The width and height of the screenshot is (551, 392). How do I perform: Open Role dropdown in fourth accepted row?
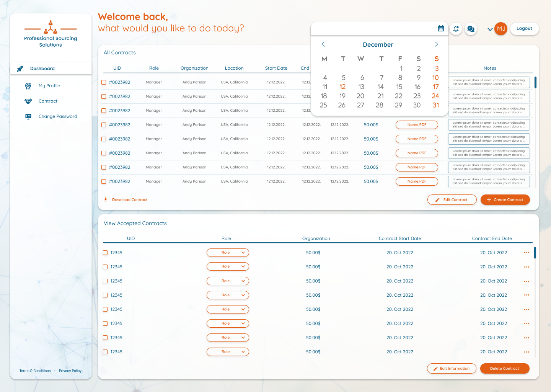tap(228, 295)
